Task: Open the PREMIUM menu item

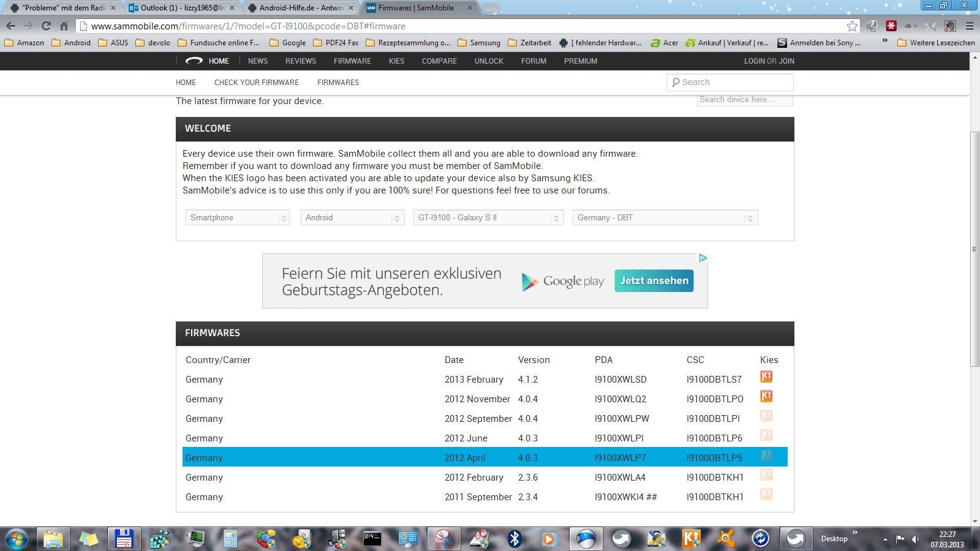Action: [x=581, y=61]
